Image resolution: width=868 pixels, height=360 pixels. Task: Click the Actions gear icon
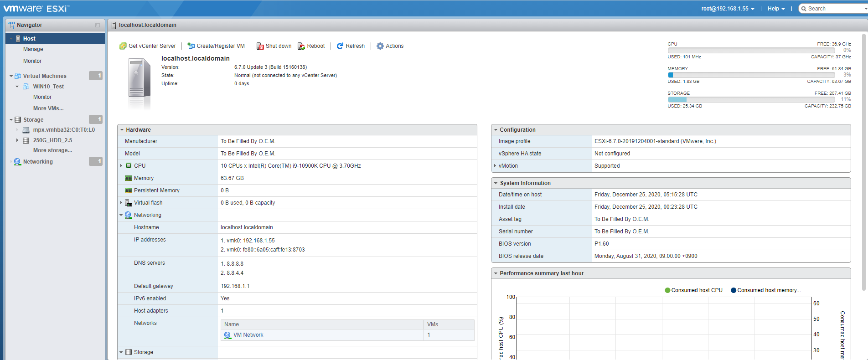click(x=380, y=46)
